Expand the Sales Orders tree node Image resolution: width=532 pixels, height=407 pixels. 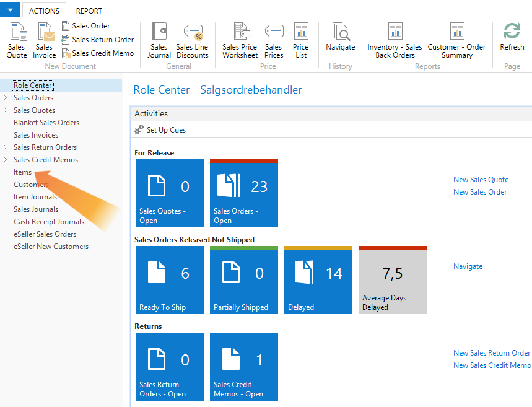[x=5, y=98]
